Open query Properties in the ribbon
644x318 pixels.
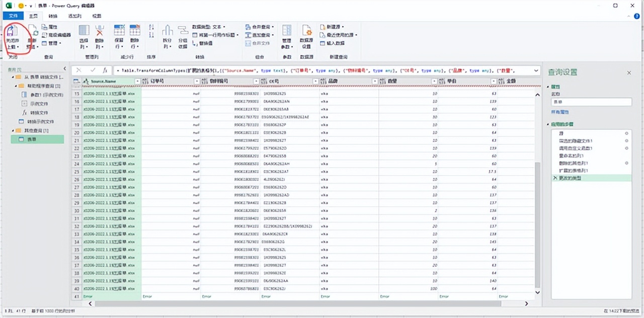pyautogui.click(x=49, y=27)
